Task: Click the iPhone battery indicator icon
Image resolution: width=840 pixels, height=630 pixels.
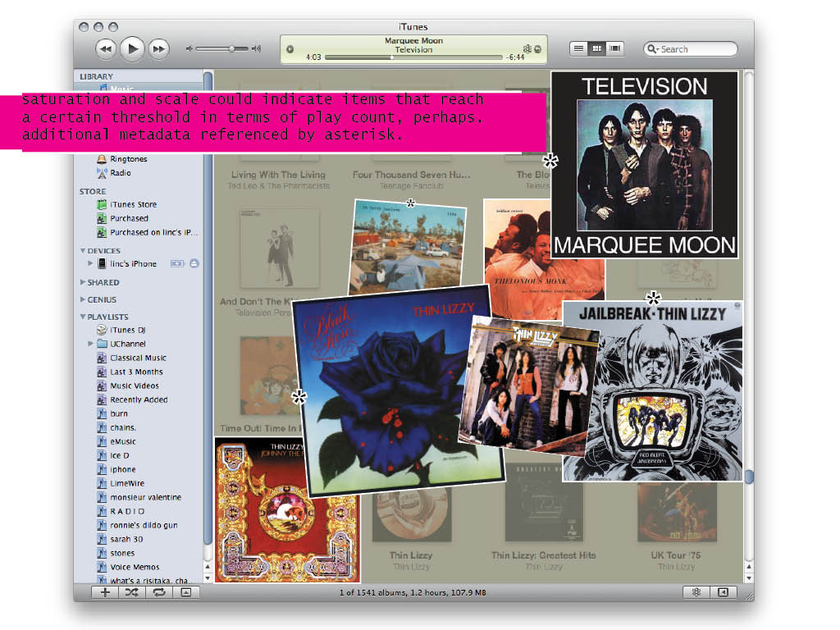Action: coord(177,263)
